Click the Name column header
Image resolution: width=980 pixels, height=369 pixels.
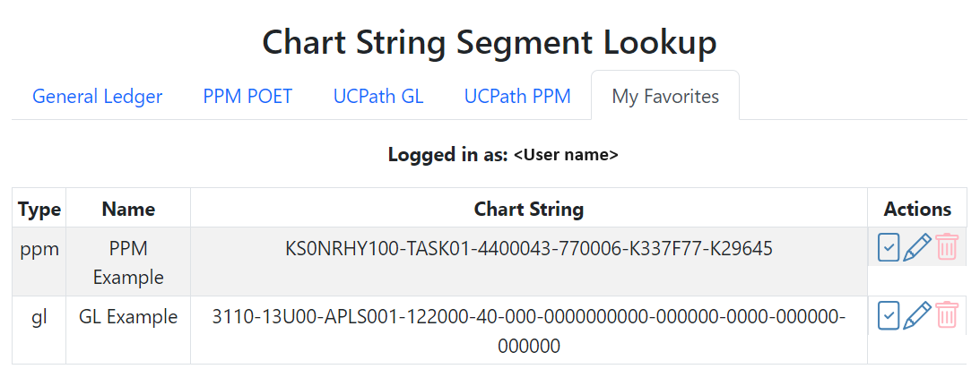point(128,209)
